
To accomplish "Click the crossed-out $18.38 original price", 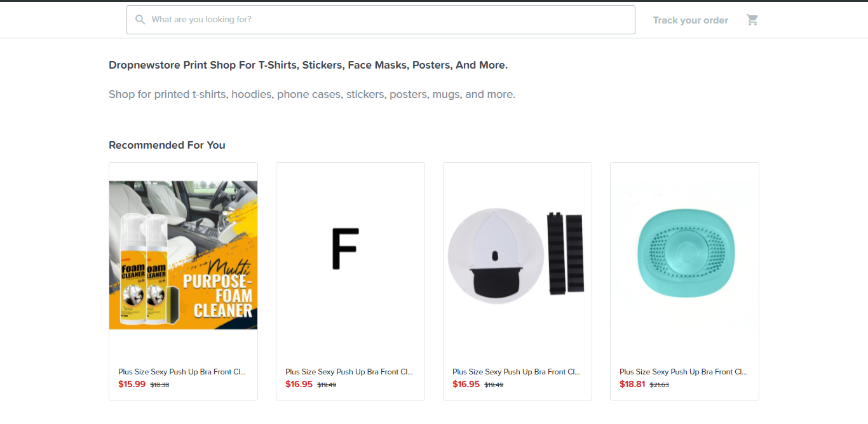I will point(159,385).
